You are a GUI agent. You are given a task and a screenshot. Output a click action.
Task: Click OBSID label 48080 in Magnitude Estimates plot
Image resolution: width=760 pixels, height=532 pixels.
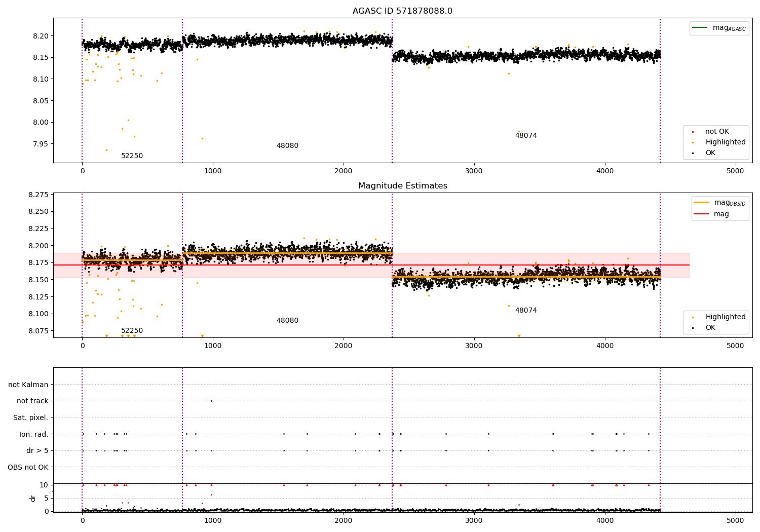(x=287, y=321)
